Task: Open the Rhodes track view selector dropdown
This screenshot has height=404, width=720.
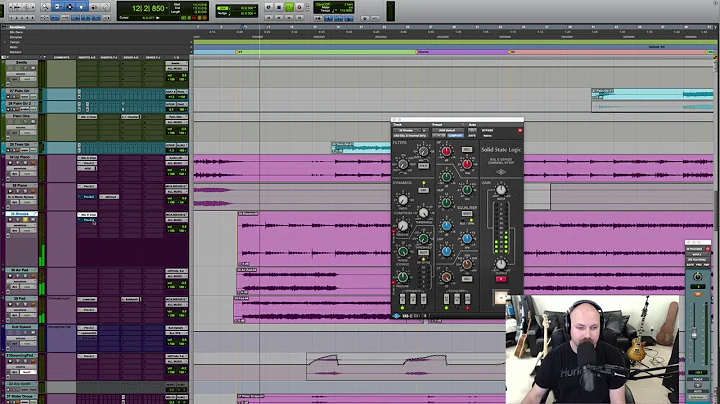Action: (x=21, y=225)
